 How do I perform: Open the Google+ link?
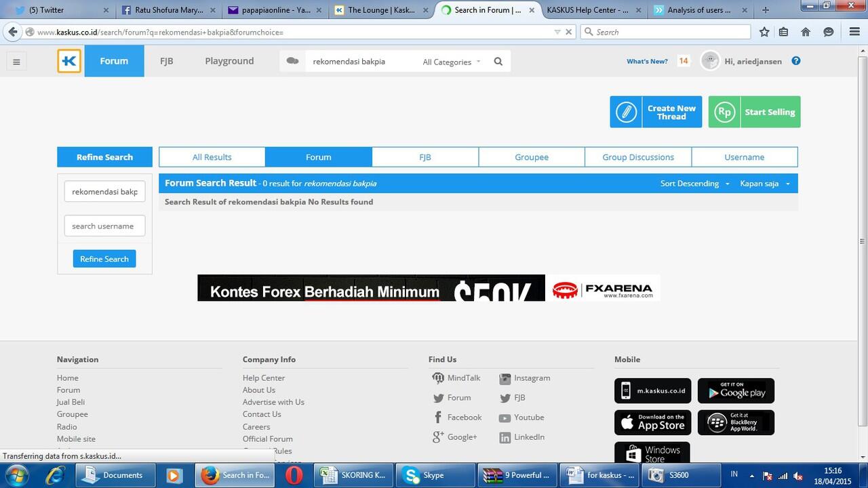coord(454,437)
